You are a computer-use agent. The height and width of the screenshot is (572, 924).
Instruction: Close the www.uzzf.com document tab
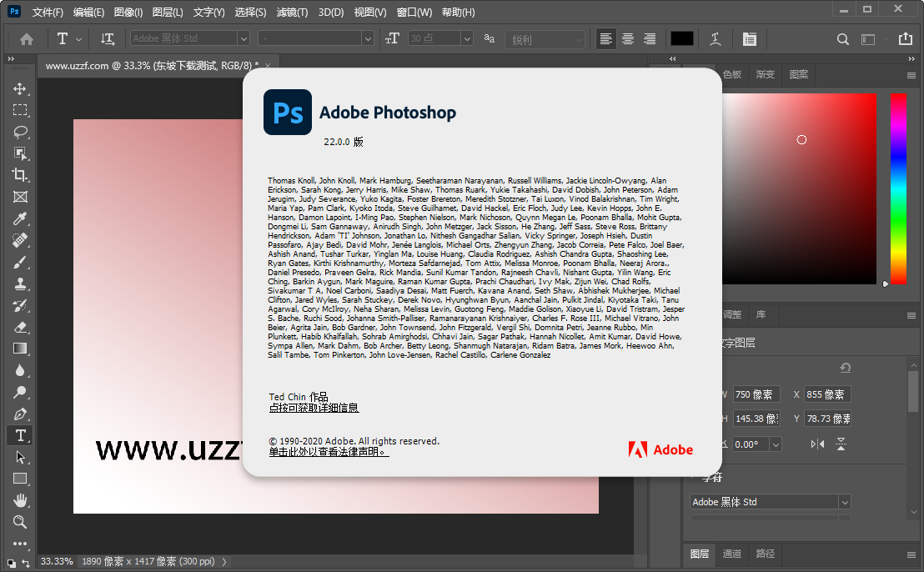click(x=268, y=65)
